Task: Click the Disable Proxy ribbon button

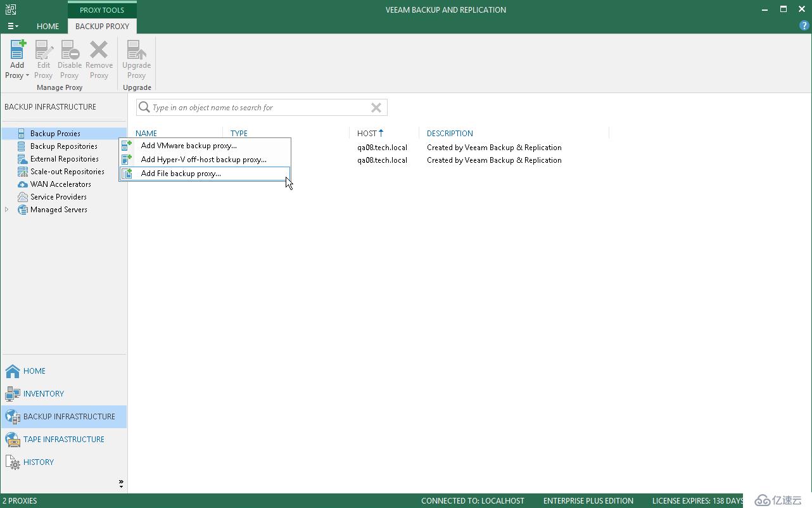Action: point(70,60)
